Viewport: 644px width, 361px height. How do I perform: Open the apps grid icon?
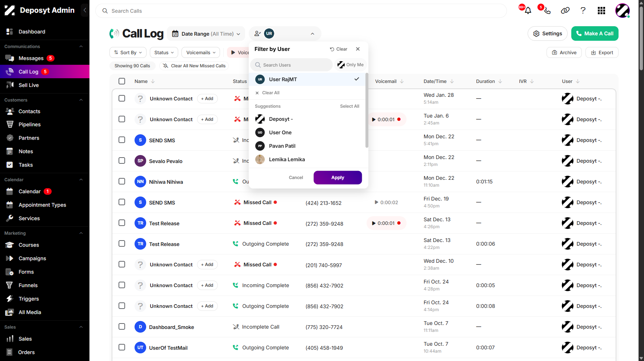tap(601, 11)
